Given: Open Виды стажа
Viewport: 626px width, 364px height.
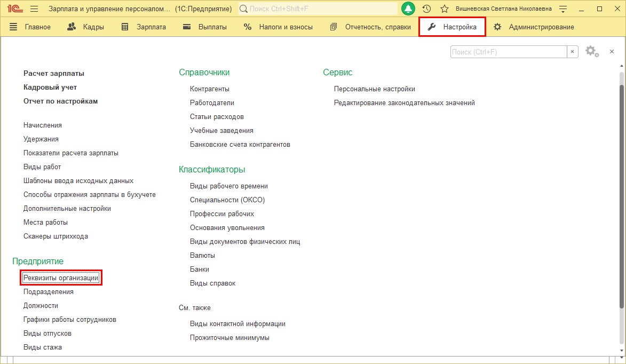Looking at the screenshot, I should point(43,347).
